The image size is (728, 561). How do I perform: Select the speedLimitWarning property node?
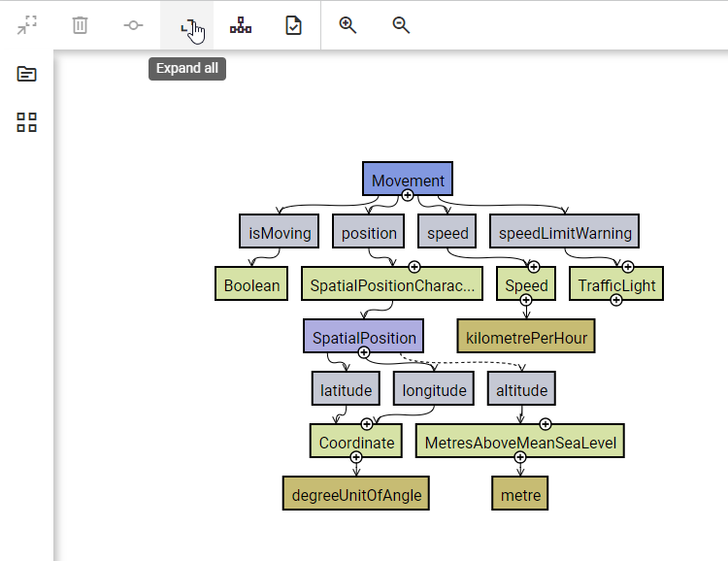[x=564, y=232]
